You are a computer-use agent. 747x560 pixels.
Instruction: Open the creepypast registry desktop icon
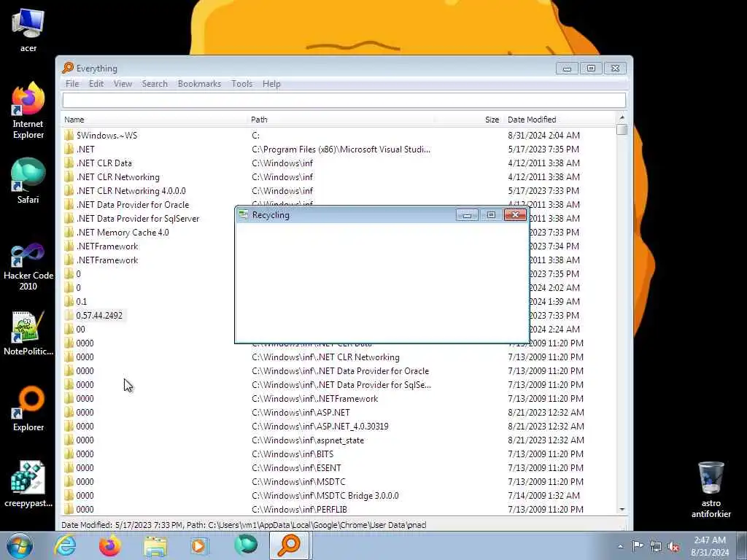[28, 484]
